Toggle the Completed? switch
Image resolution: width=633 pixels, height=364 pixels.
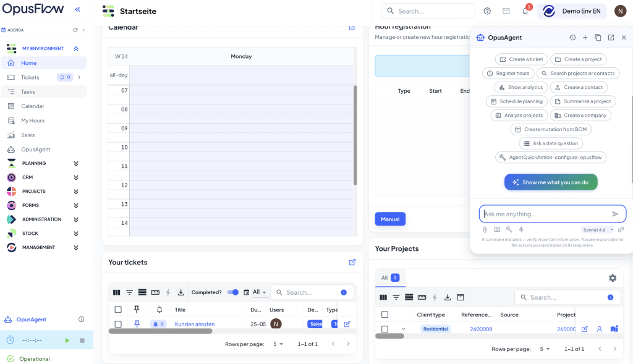pyautogui.click(x=233, y=292)
